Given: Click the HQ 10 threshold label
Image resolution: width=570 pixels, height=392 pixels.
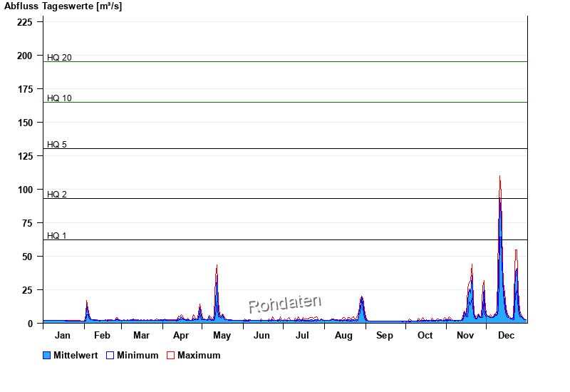Looking at the screenshot, I should coord(59,98).
